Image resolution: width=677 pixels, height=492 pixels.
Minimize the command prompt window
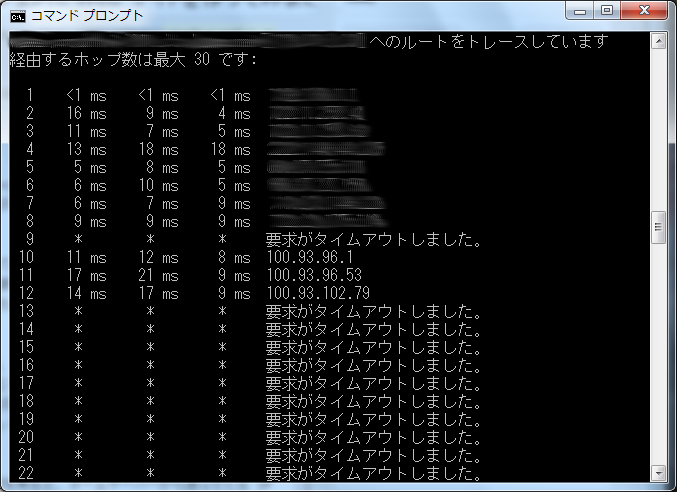(x=580, y=10)
